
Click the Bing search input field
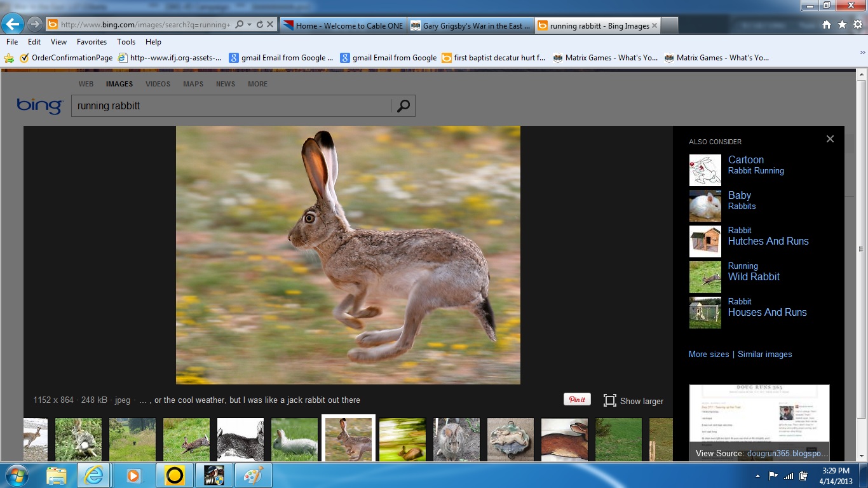[232, 106]
